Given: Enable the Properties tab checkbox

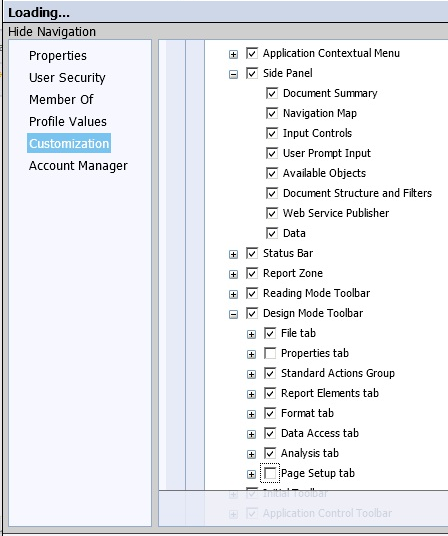Looking at the screenshot, I should tap(270, 353).
